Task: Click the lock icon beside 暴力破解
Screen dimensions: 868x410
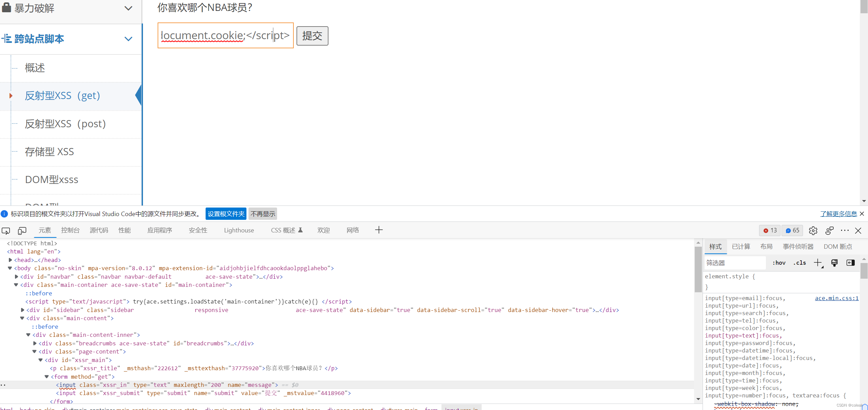Action: (x=6, y=7)
